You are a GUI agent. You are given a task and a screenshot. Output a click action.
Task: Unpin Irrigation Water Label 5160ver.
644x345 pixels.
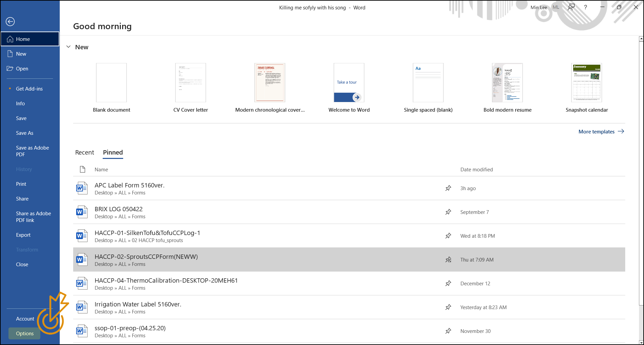click(x=448, y=307)
